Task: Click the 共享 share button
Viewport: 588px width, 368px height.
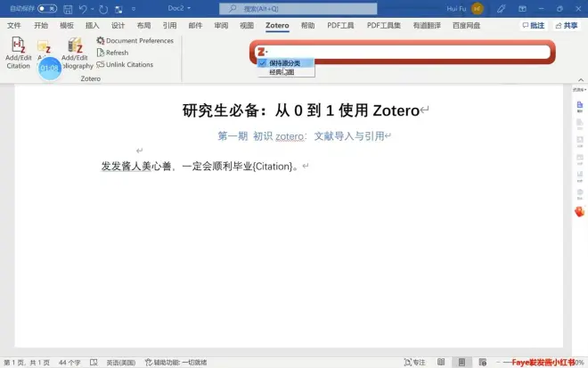Action: pyautogui.click(x=567, y=25)
